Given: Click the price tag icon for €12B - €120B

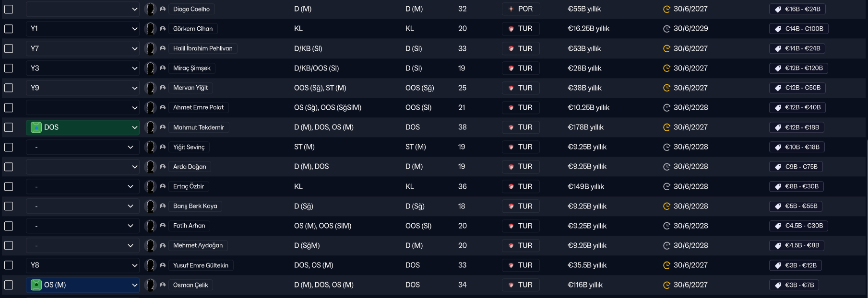Looking at the screenshot, I should pos(778,68).
